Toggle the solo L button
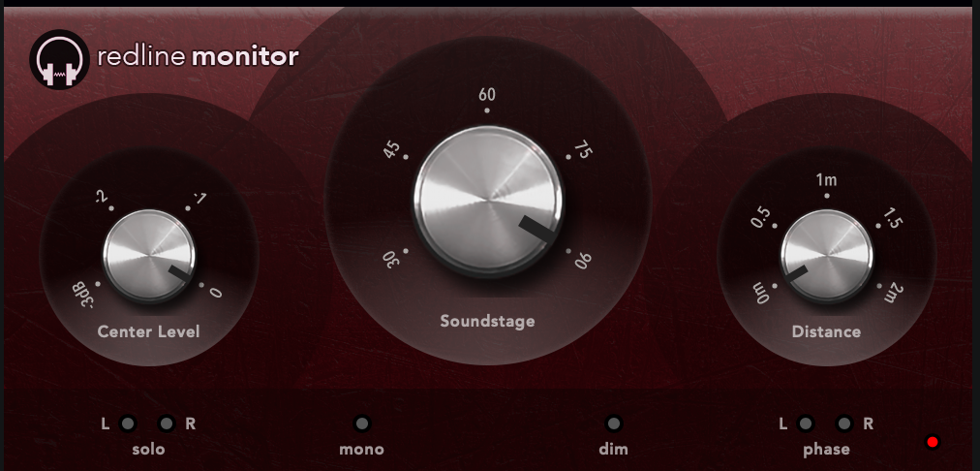980x471 pixels. tap(128, 424)
